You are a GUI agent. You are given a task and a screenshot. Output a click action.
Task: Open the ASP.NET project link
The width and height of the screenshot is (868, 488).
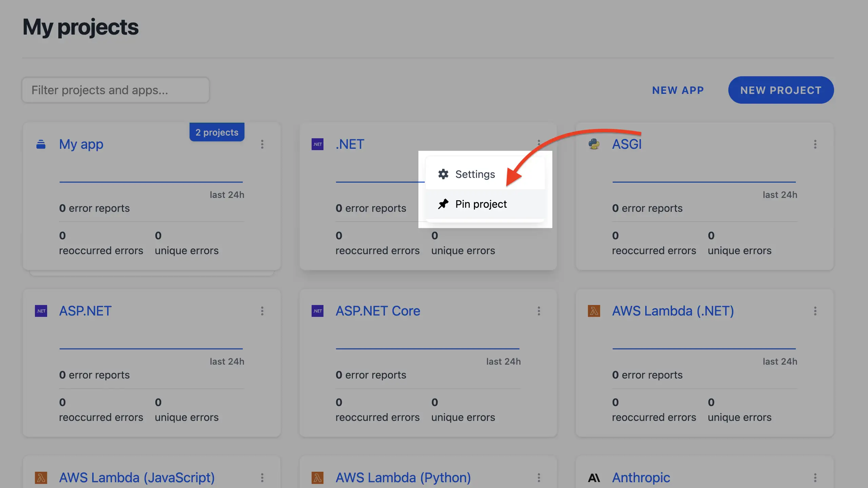[85, 311]
